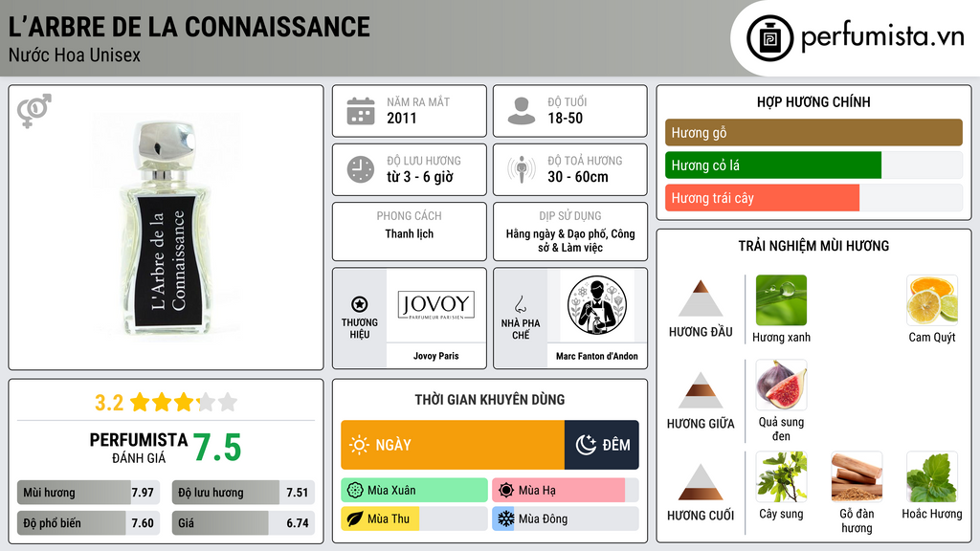
Task: Click the calendar icon beside Năm ra mắt
Action: pos(361,111)
